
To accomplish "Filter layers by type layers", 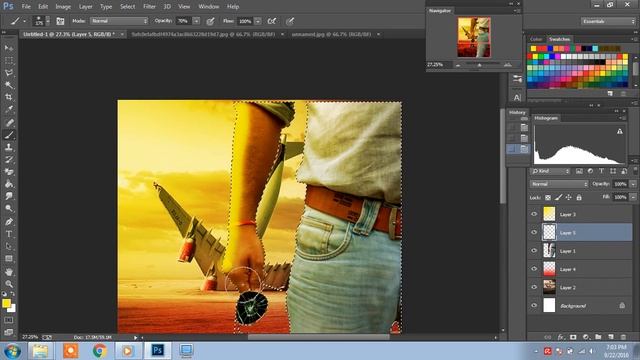I will [x=601, y=171].
